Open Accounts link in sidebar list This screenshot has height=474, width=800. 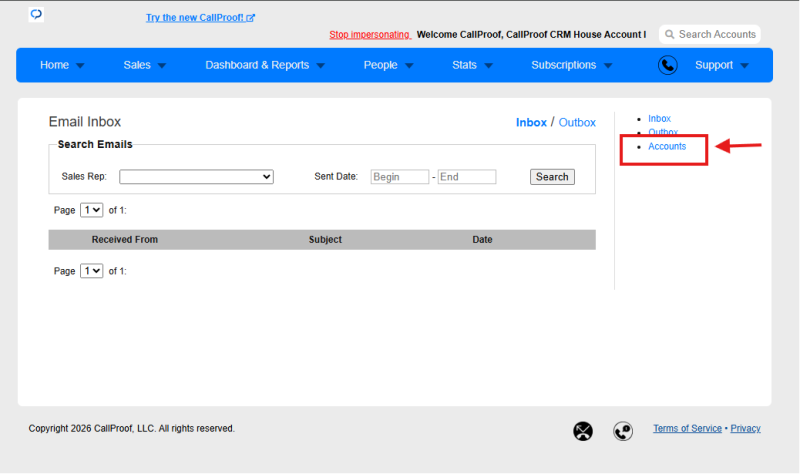click(x=667, y=146)
